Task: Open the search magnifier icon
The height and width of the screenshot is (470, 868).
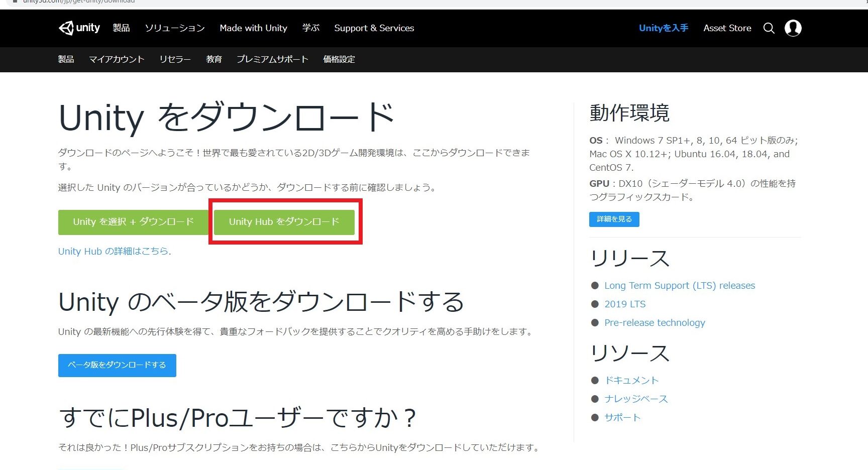Action: (769, 28)
